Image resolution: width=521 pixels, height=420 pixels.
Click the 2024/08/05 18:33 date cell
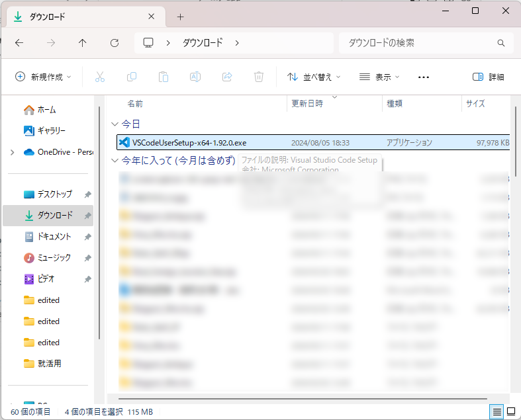pyautogui.click(x=320, y=143)
